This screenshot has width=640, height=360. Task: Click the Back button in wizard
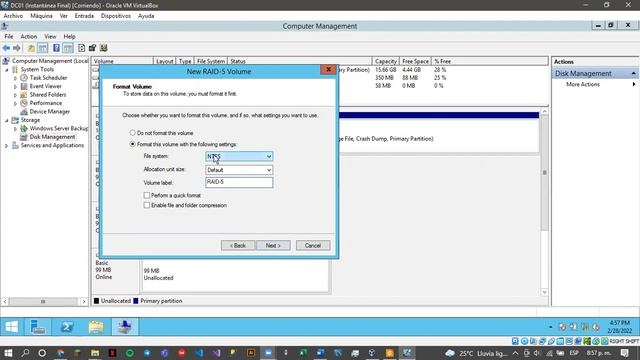pos(238,245)
